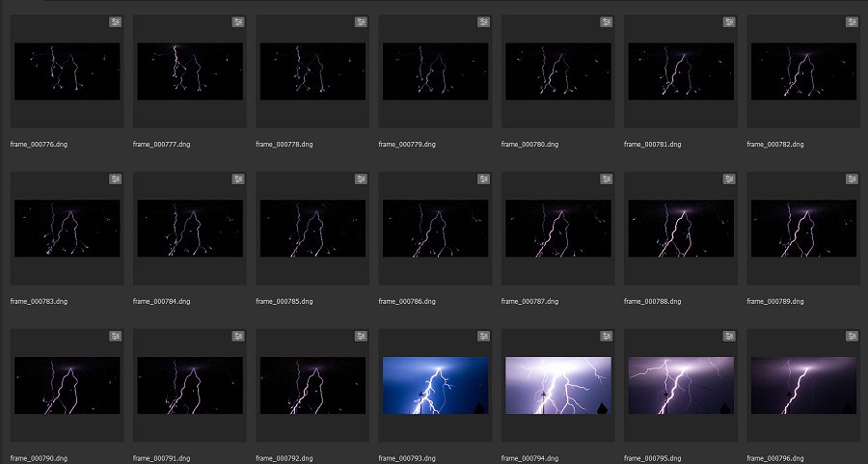Click the filename label frame_000777.dng
868x464 pixels.
point(162,144)
